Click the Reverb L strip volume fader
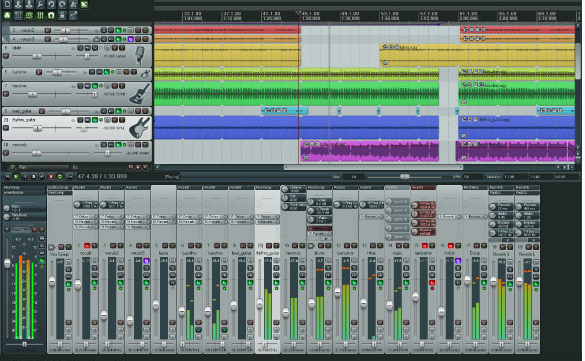The image size is (585, 361). pos(519,281)
